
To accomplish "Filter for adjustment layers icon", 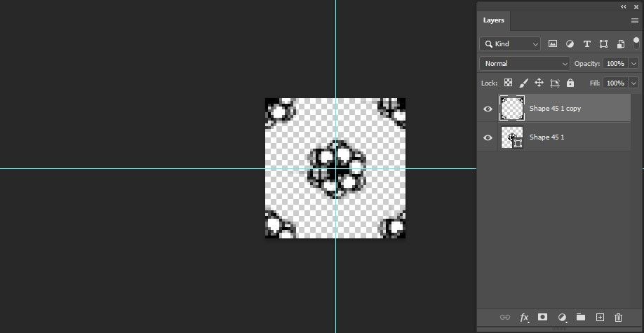I will click(x=570, y=44).
